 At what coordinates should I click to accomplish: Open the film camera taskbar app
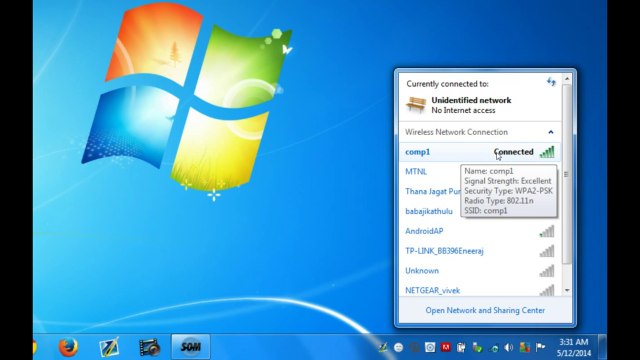pos(149,347)
